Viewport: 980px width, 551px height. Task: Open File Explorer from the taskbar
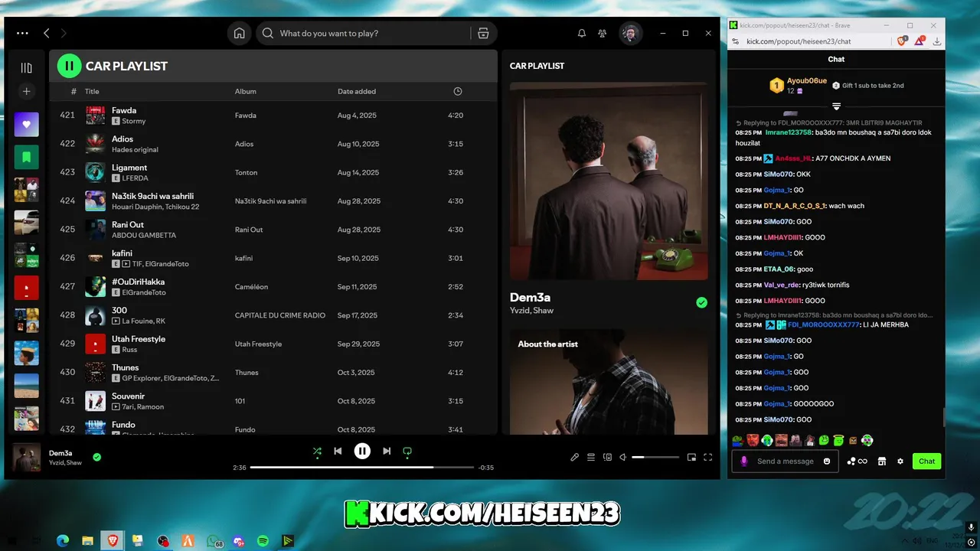pyautogui.click(x=87, y=541)
